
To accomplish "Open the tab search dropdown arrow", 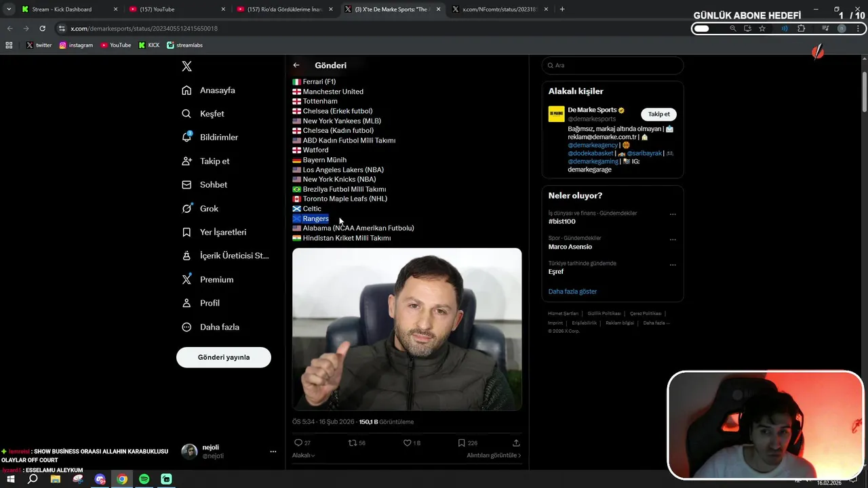I will coord(9,9).
